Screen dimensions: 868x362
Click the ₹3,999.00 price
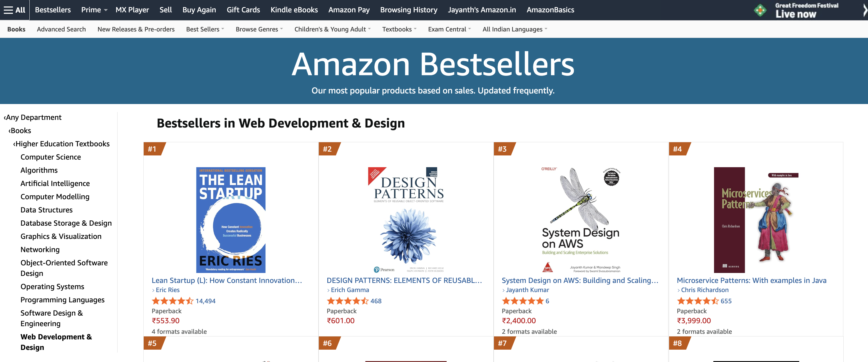[x=694, y=321]
